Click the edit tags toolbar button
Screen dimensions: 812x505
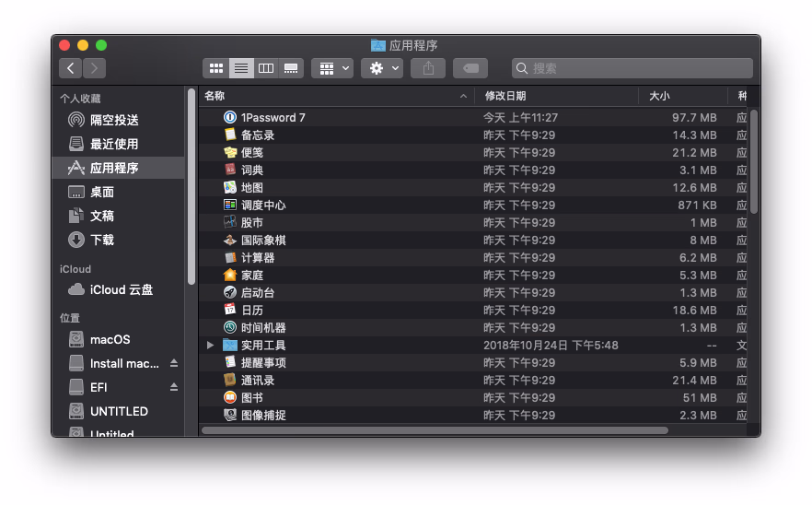(470, 68)
